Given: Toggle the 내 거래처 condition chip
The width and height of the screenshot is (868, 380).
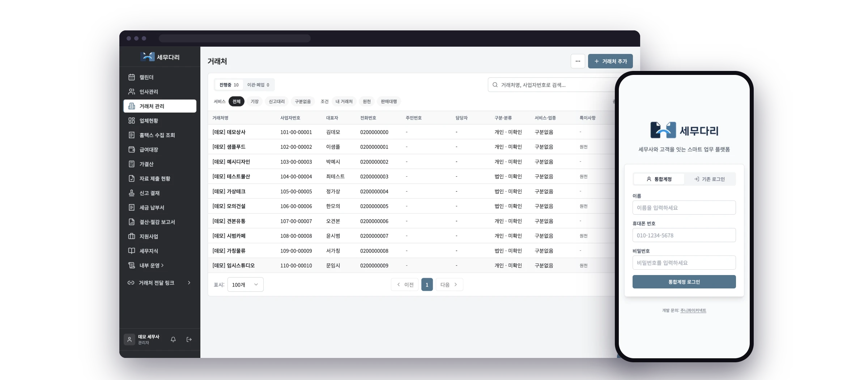Looking at the screenshot, I should 344,101.
